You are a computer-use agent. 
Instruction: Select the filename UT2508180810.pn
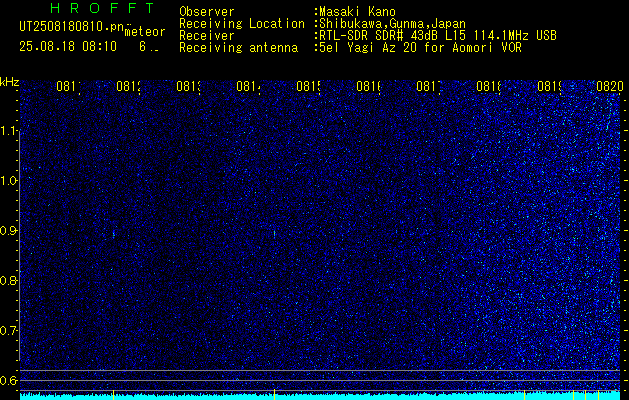coord(72,27)
